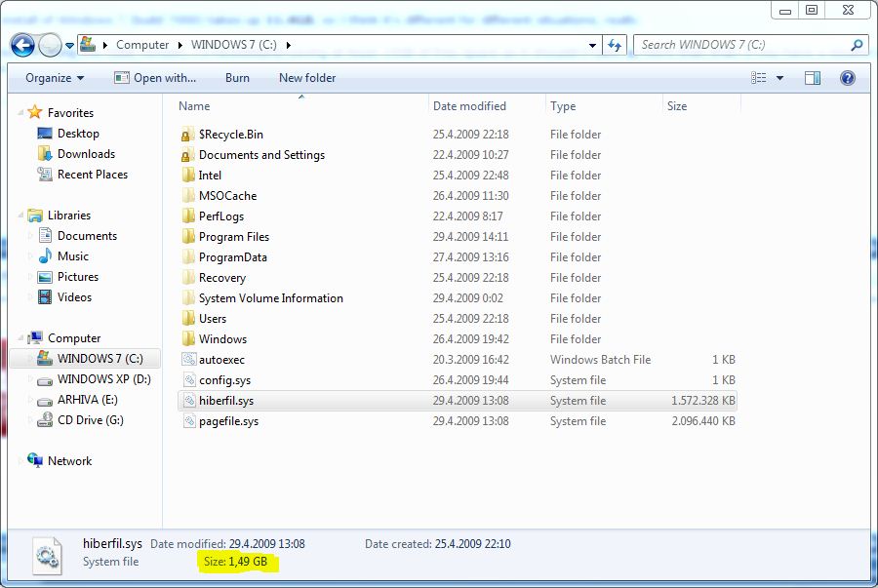
Task: Select Libraries in navigation pane
Action: click(x=69, y=216)
